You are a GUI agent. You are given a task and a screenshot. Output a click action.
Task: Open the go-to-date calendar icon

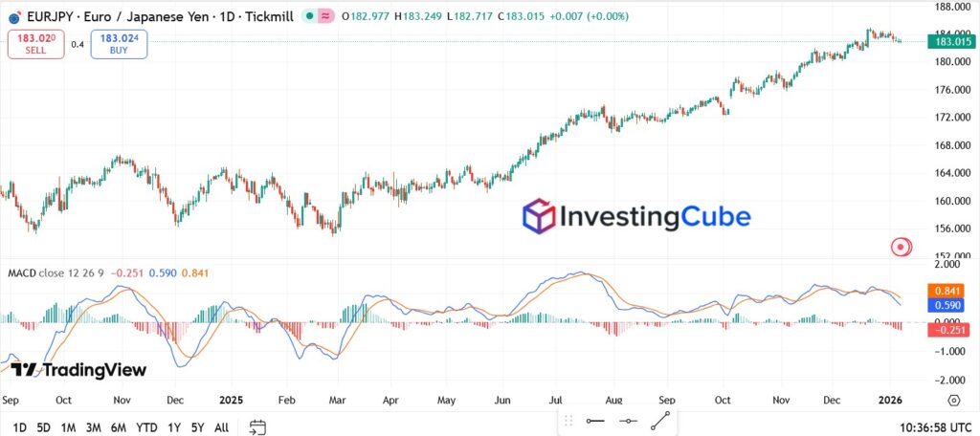(257, 426)
